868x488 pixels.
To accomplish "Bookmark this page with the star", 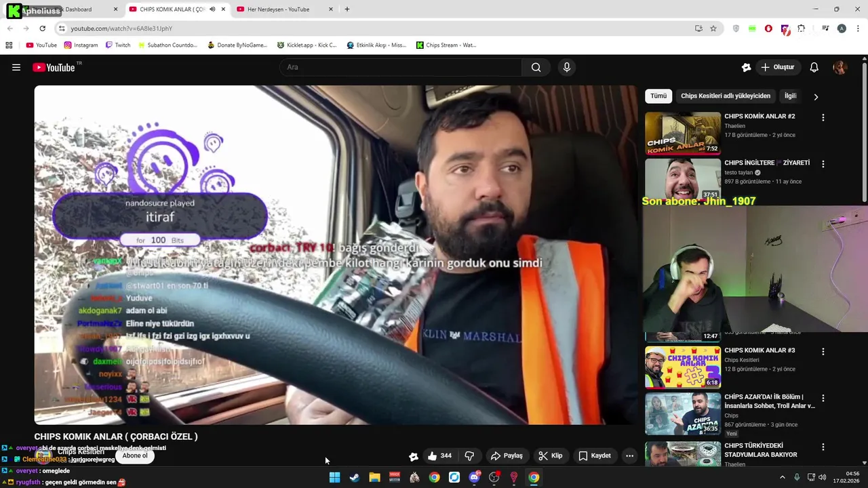I will 713,28.
